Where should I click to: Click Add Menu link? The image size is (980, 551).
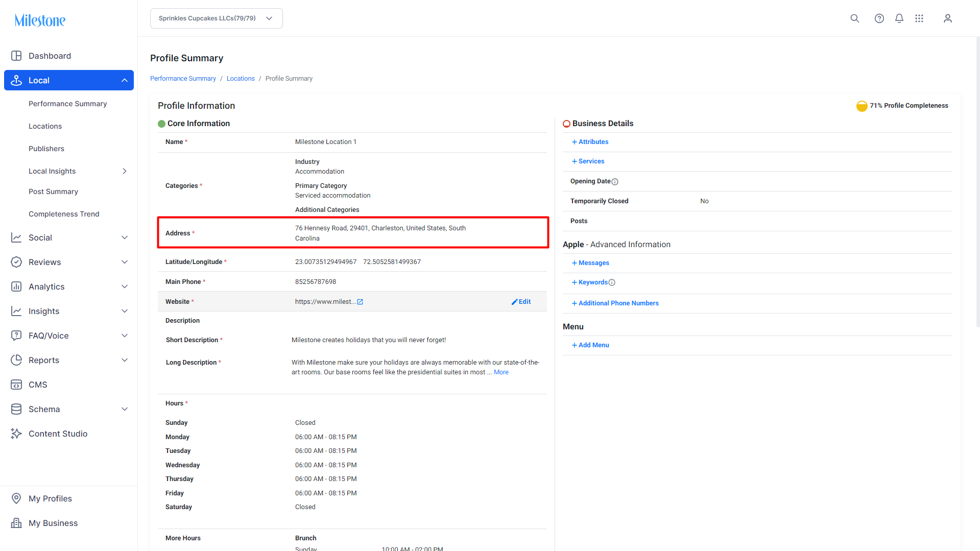click(x=590, y=345)
